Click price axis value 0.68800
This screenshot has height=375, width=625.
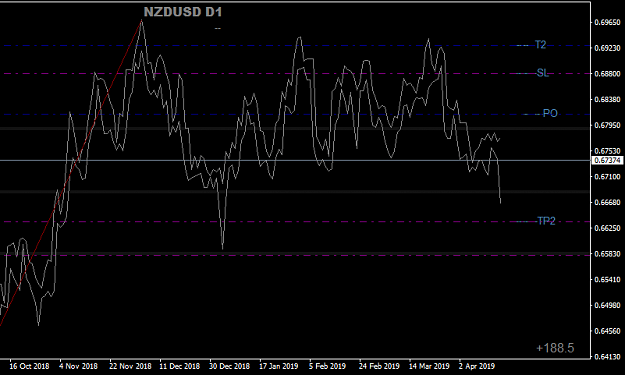coord(607,74)
